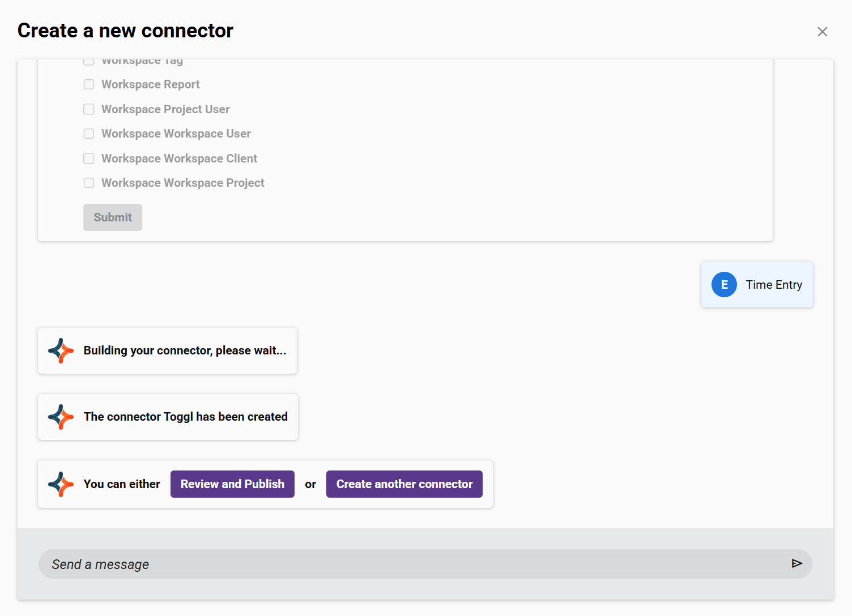Check the Workspace Project User option
The width and height of the screenshot is (852, 616).
coord(88,109)
